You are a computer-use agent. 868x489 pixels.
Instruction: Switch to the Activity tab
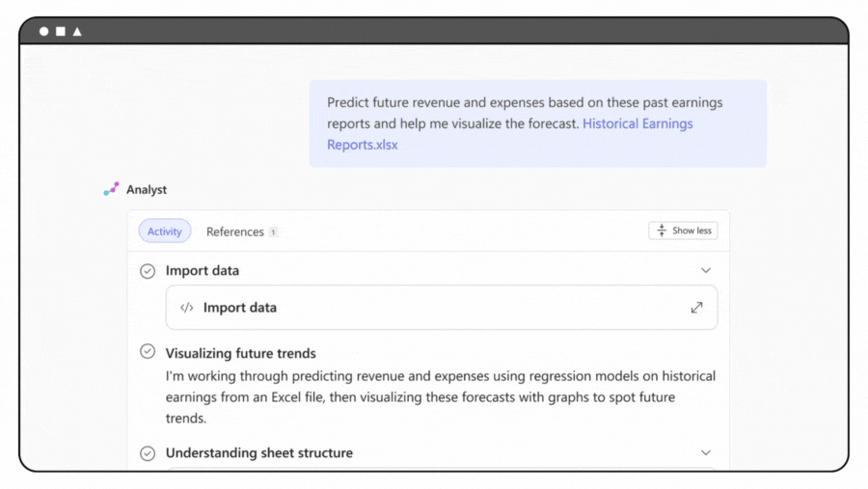tap(164, 231)
